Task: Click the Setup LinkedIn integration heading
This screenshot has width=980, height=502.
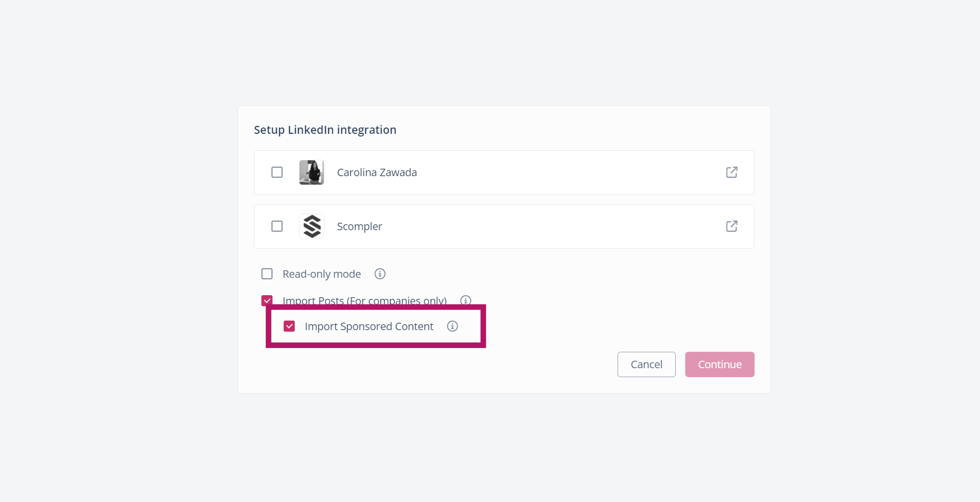Action: click(325, 130)
